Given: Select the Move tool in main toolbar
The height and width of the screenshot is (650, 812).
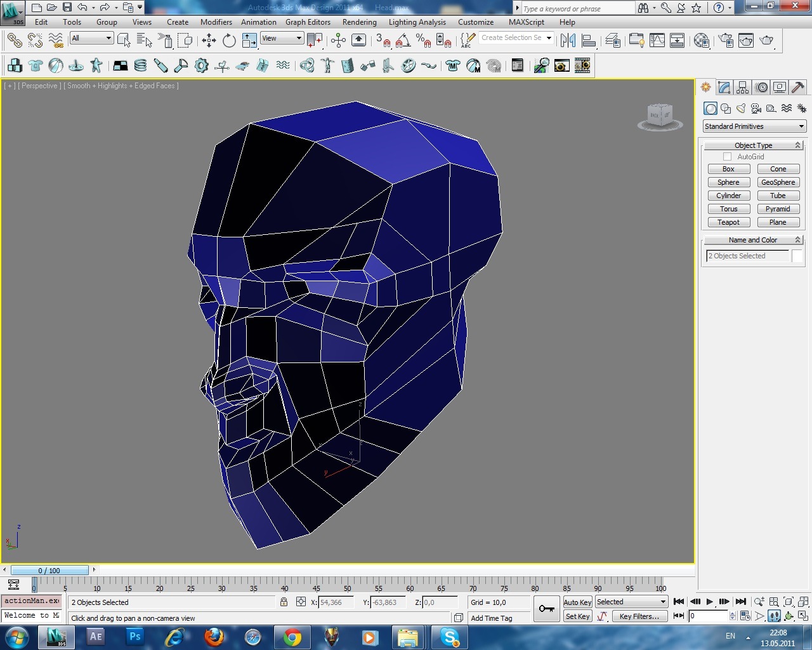Looking at the screenshot, I should (x=209, y=41).
